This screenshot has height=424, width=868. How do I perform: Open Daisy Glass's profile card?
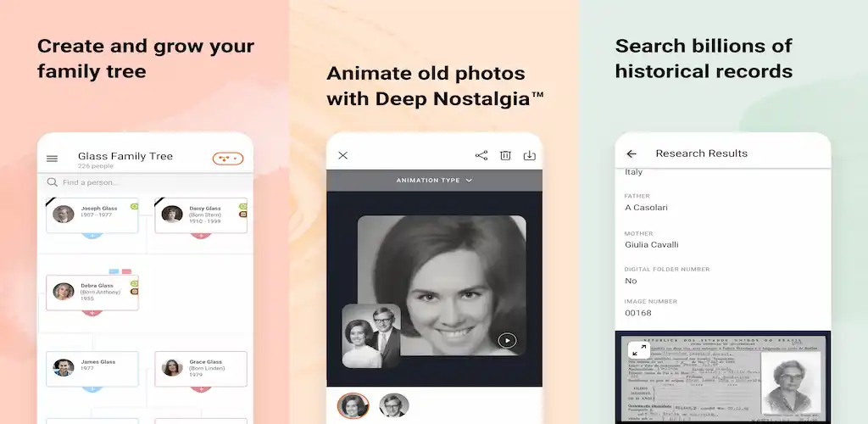pyautogui.click(x=200, y=215)
